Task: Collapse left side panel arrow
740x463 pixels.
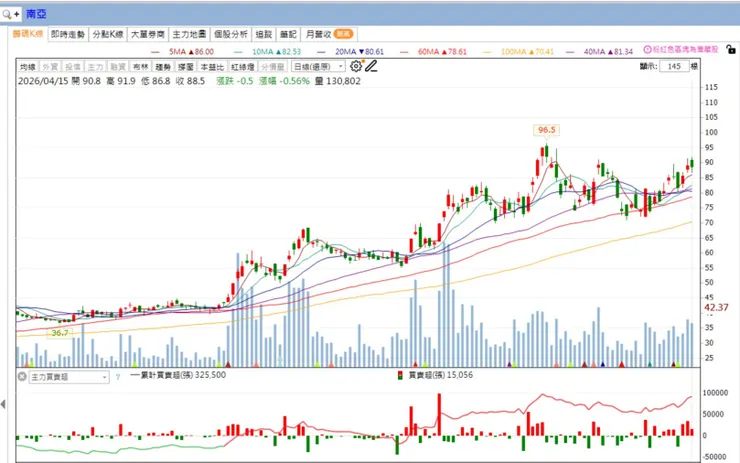Action: (x=3, y=404)
